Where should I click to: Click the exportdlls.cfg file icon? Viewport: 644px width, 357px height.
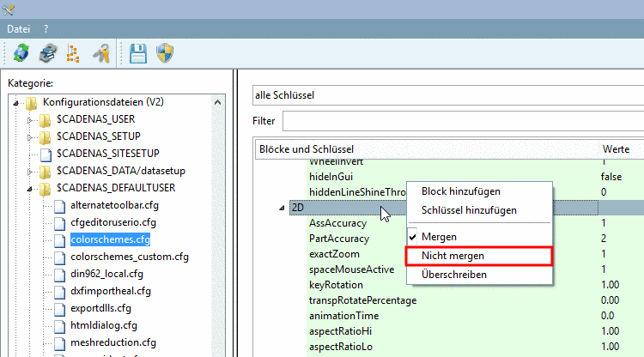(59, 309)
